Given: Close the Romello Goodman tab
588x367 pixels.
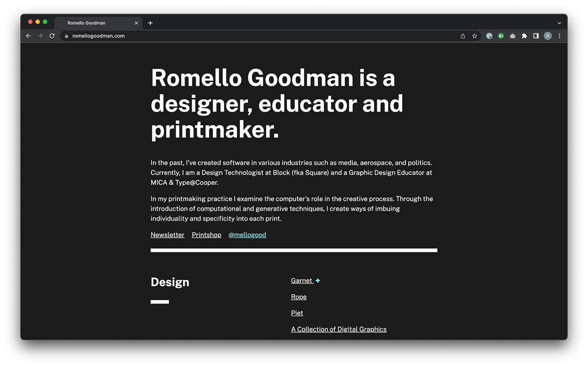Looking at the screenshot, I should pos(136,23).
